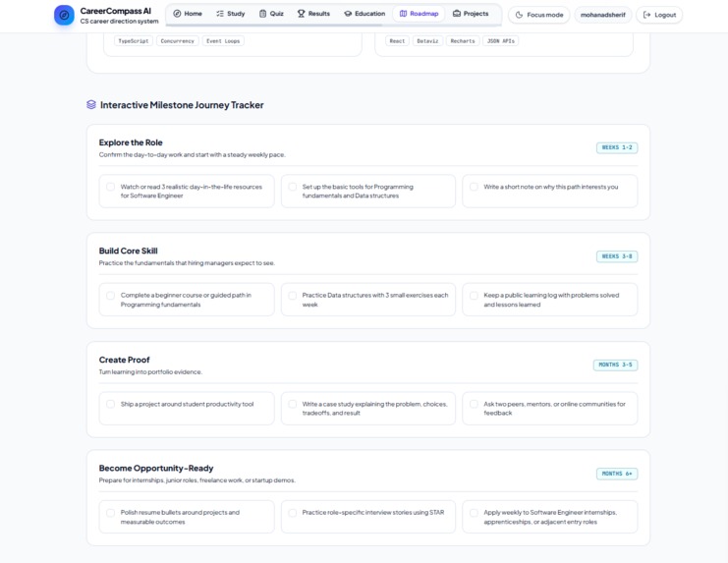Click the Concurrency tag
Image resolution: width=728 pixels, height=563 pixels.
(178, 41)
